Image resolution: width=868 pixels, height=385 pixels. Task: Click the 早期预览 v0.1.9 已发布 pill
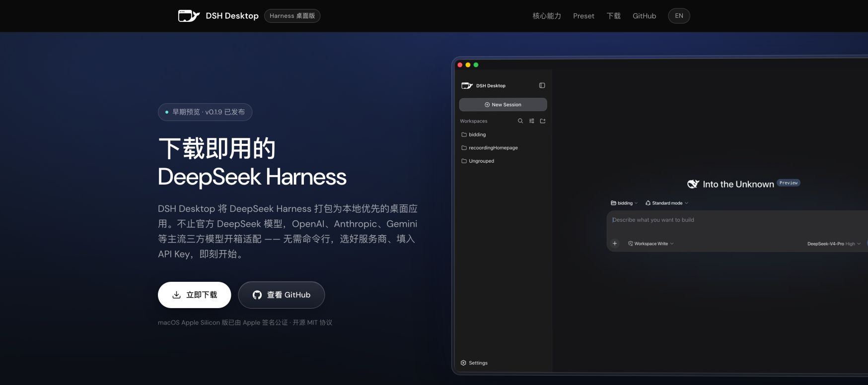tap(205, 112)
